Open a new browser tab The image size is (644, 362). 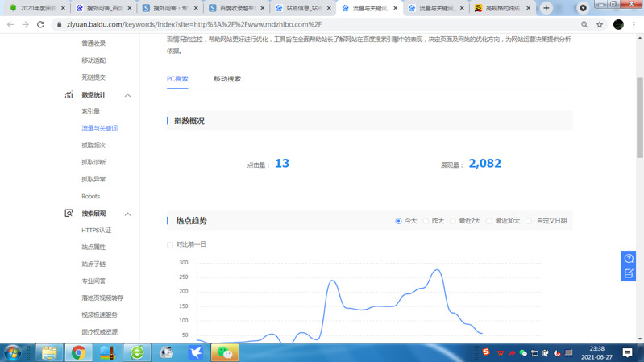tap(546, 8)
